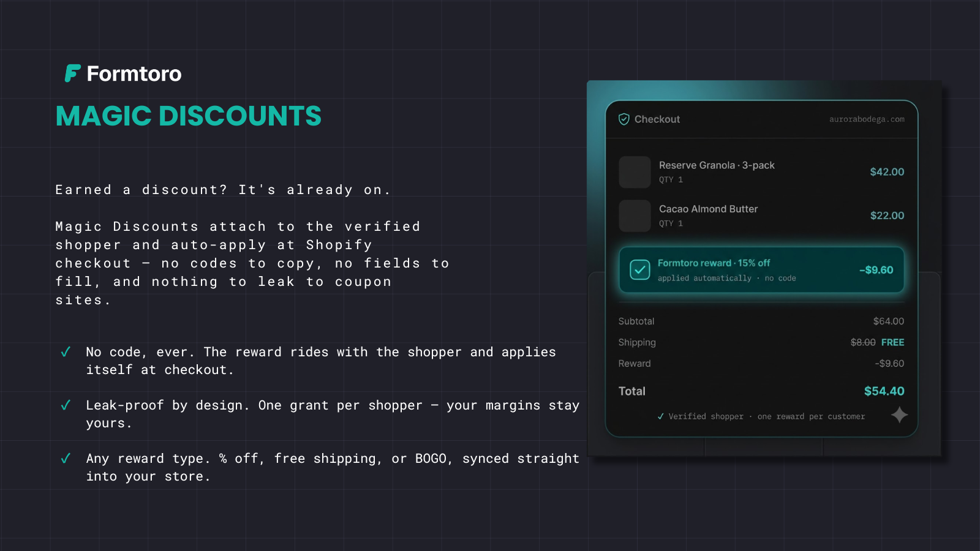Click the checkmark beside "Any reward type"
This screenshot has height=551, width=980.
[66, 459]
